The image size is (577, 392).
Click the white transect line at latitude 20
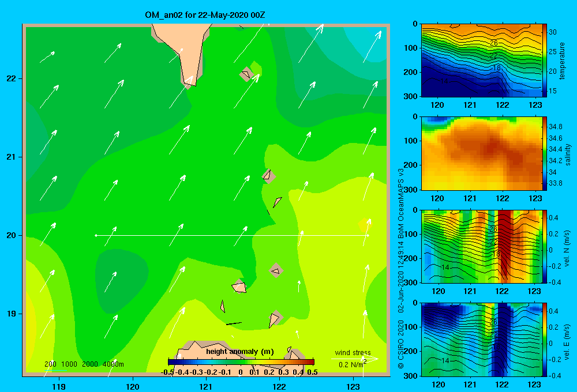[x=232, y=235]
